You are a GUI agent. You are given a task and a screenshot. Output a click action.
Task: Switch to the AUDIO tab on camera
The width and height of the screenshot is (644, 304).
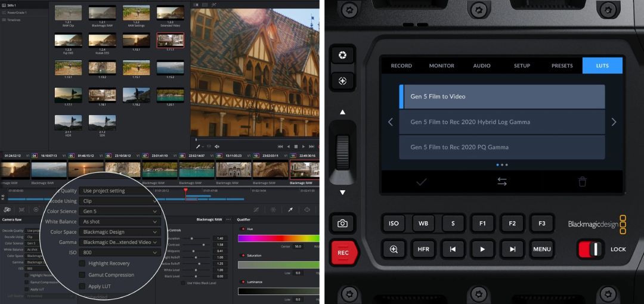pos(482,66)
